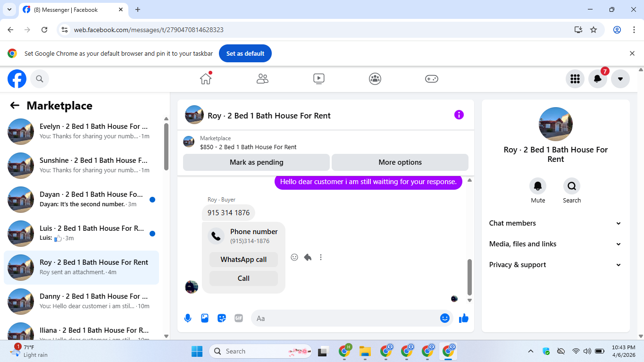644x362 pixels.
Task: Click the More options button
Action: [400, 162]
